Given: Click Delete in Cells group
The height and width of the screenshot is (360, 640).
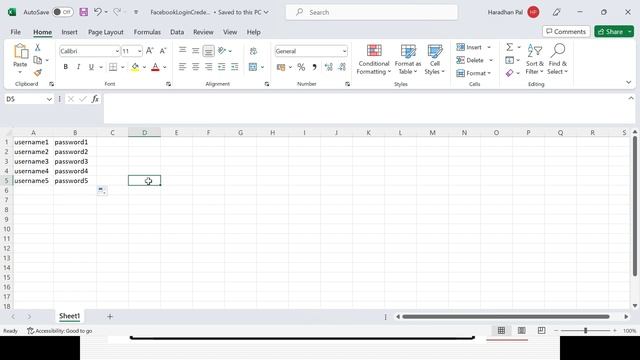Looking at the screenshot, I should (x=470, y=60).
